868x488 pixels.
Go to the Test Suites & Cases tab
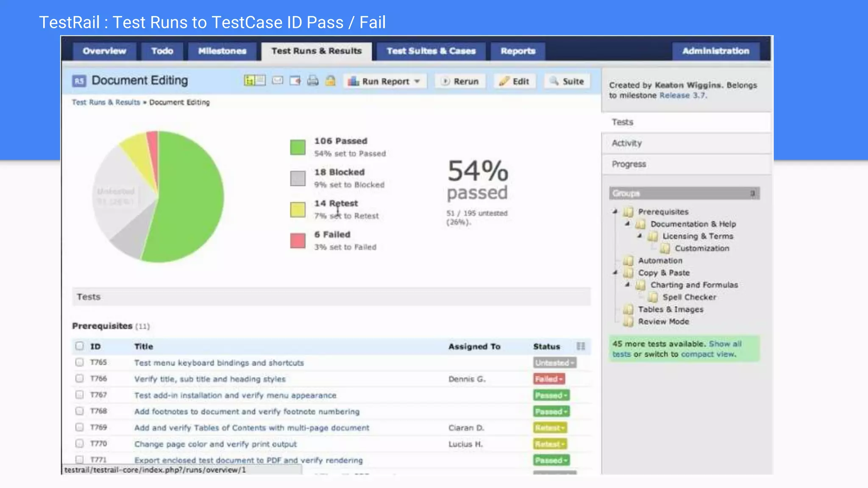431,51
